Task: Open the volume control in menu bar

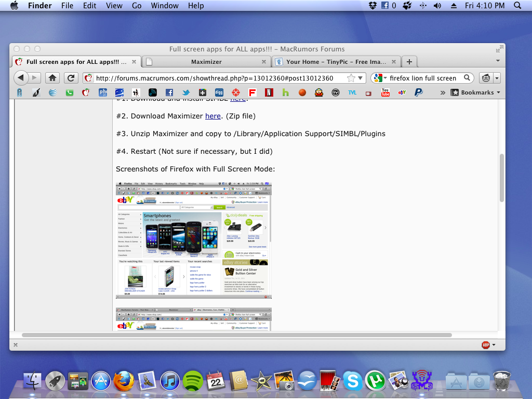Action: pos(437,5)
